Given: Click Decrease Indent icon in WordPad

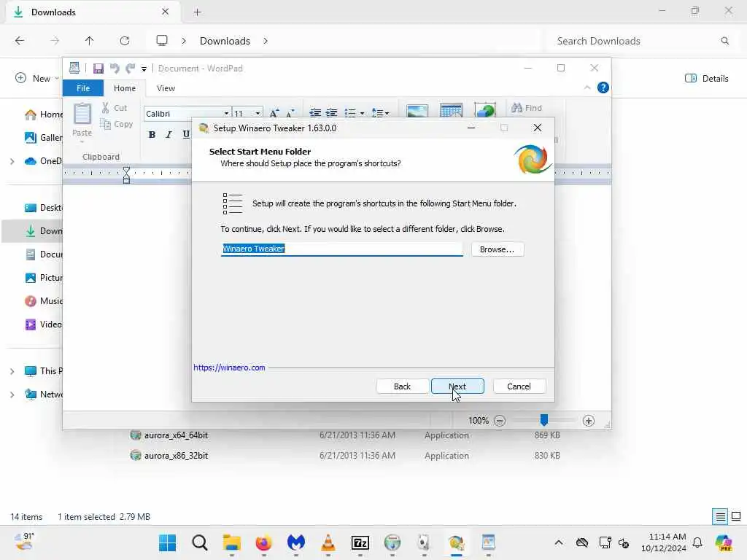Looking at the screenshot, I should point(315,113).
